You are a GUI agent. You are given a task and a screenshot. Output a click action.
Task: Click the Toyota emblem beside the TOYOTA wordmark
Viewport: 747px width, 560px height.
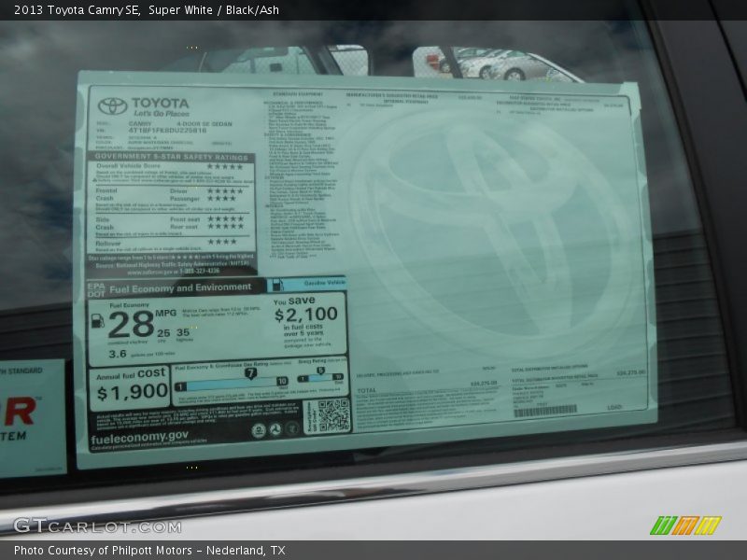(x=112, y=105)
